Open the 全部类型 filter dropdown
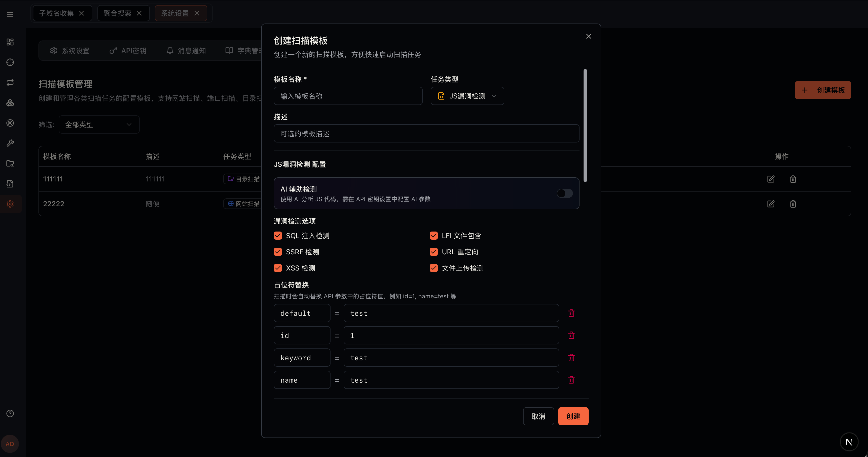The image size is (868, 457). [x=99, y=124]
